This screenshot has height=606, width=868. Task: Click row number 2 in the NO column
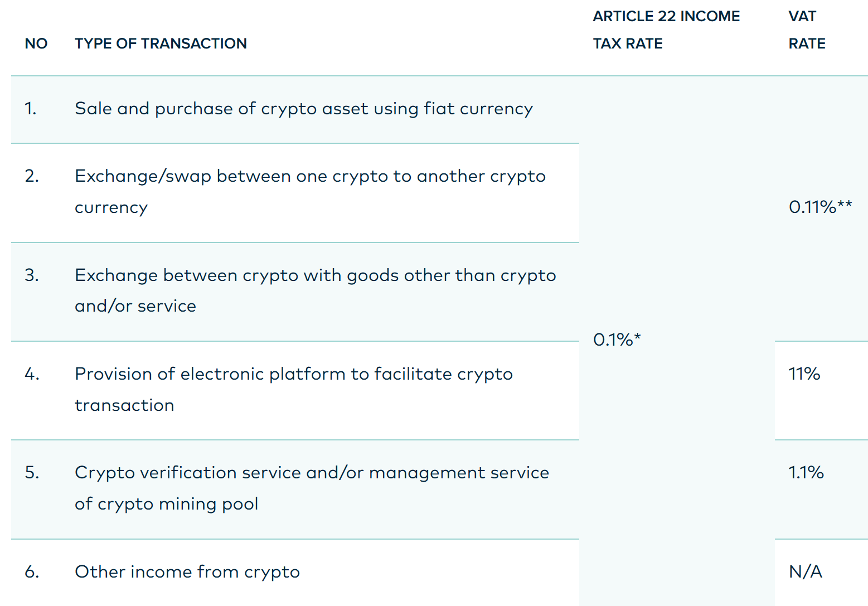coord(32,176)
